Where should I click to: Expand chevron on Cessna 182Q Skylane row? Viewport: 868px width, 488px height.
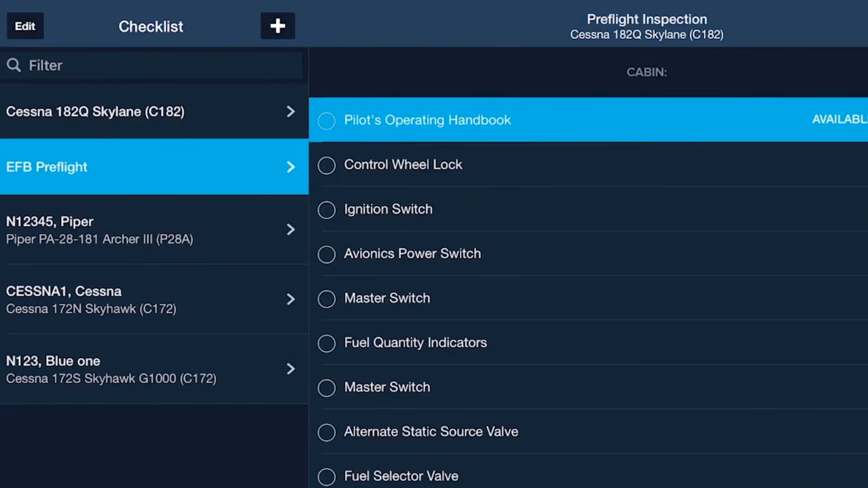point(291,112)
